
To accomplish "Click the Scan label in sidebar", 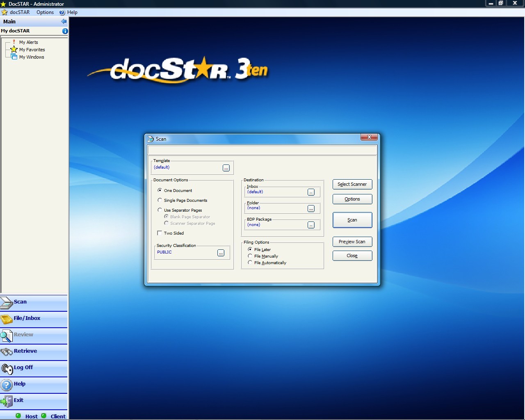I will (20, 302).
